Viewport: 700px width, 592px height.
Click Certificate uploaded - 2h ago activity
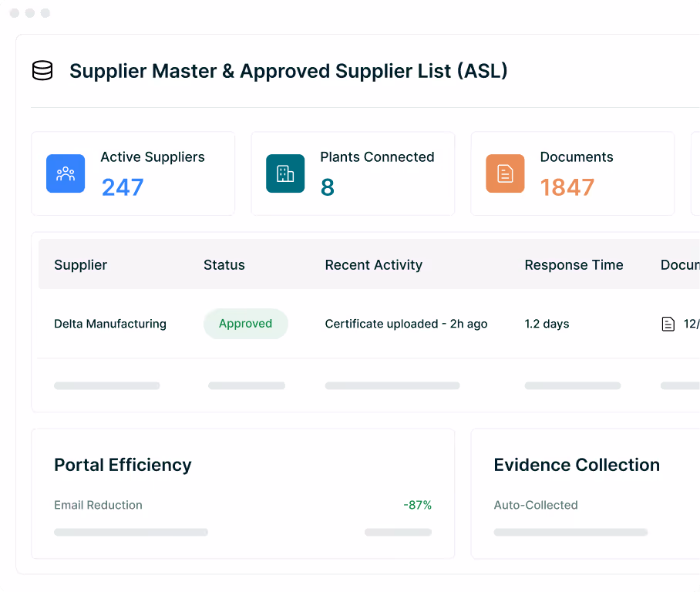pos(406,324)
